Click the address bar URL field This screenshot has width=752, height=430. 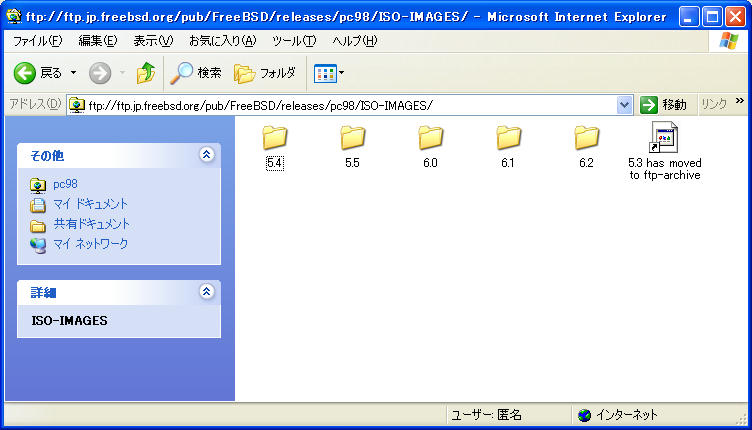350,105
